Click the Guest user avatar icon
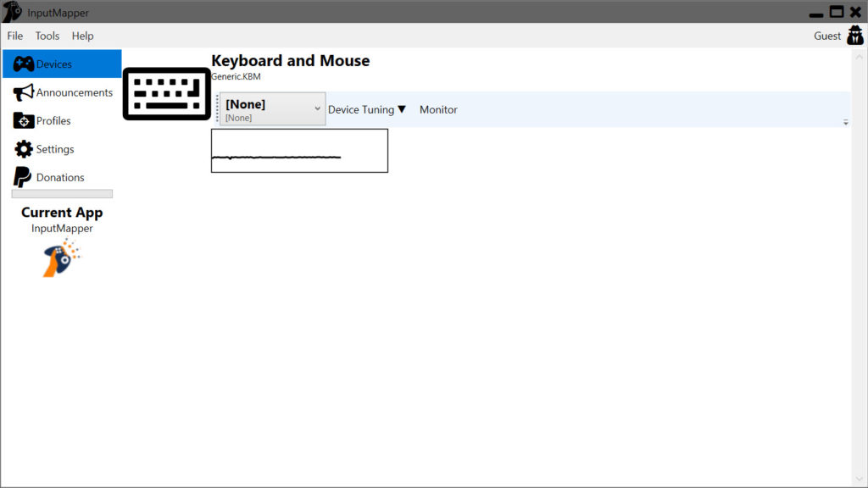This screenshot has width=868, height=488. click(854, 36)
